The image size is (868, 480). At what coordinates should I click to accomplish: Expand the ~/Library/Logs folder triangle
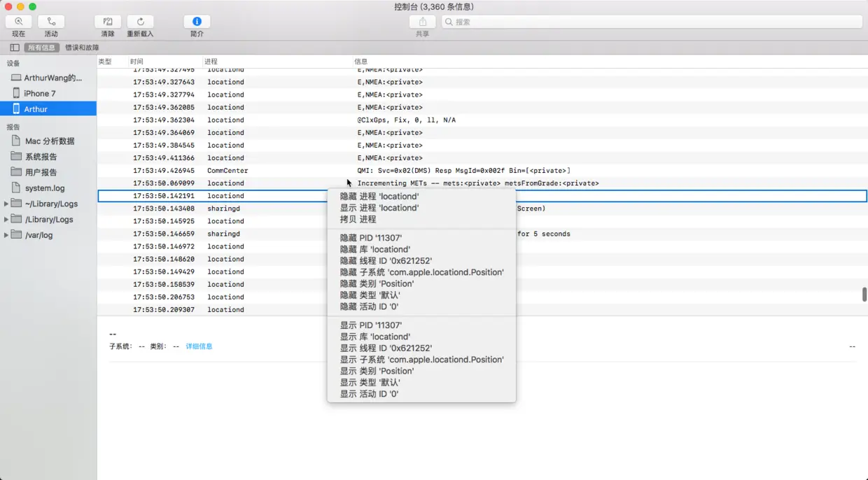coord(6,204)
